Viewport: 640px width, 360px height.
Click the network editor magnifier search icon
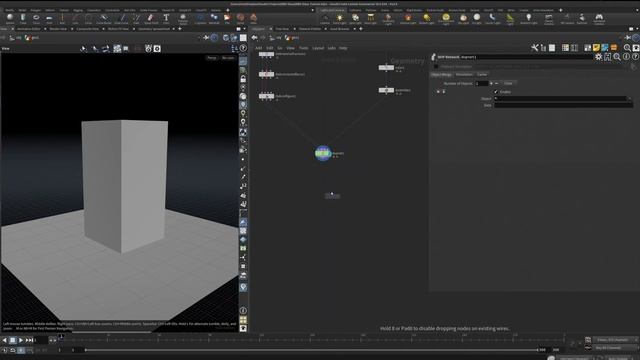[x=627, y=48]
